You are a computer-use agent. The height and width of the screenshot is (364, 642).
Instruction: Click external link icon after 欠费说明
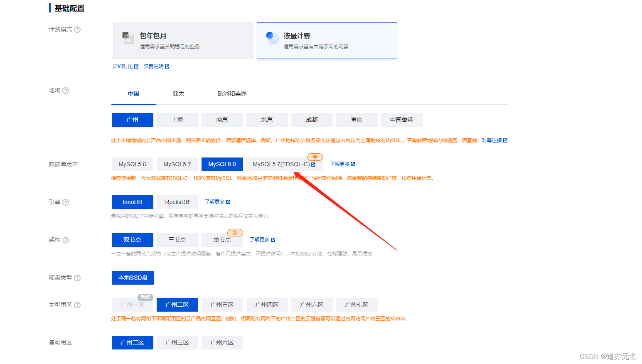tap(167, 66)
